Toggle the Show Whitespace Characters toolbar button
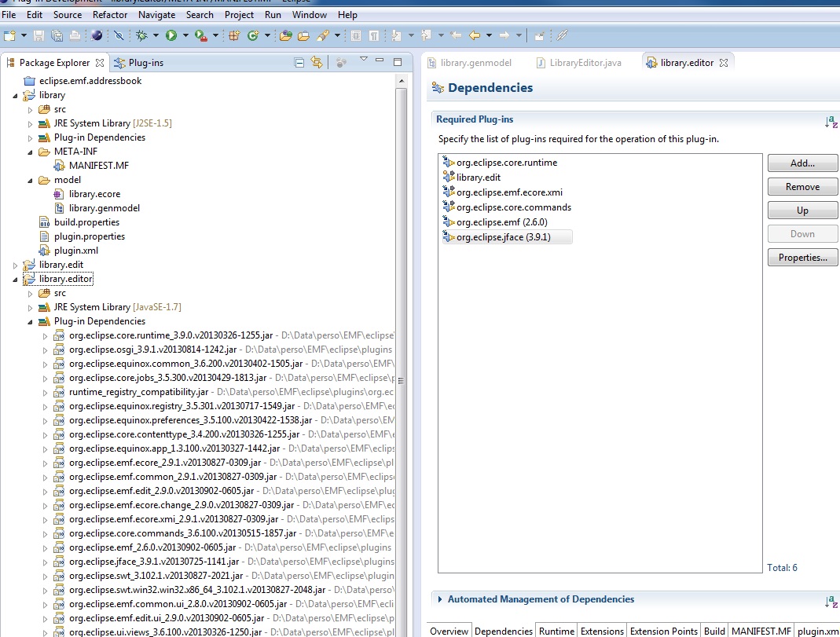The width and height of the screenshot is (840, 637). (x=374, y=36)
